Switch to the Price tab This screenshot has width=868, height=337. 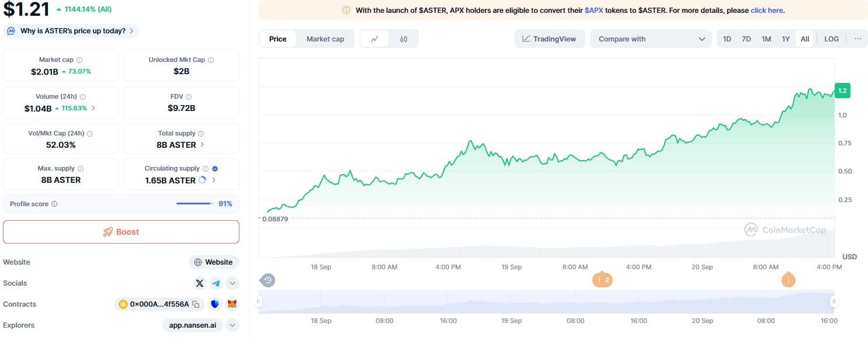278,39
